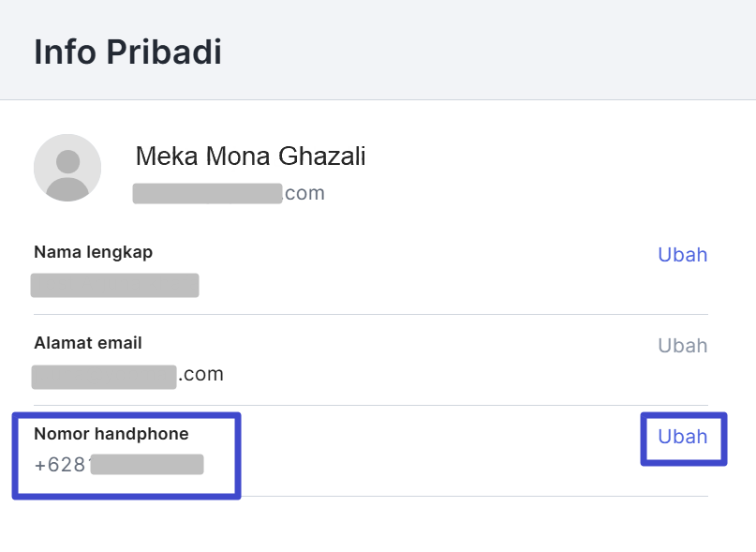This screenshot has width=756, height=552.
Task: Click the +628 phone number value
Action: pos(119,465)
